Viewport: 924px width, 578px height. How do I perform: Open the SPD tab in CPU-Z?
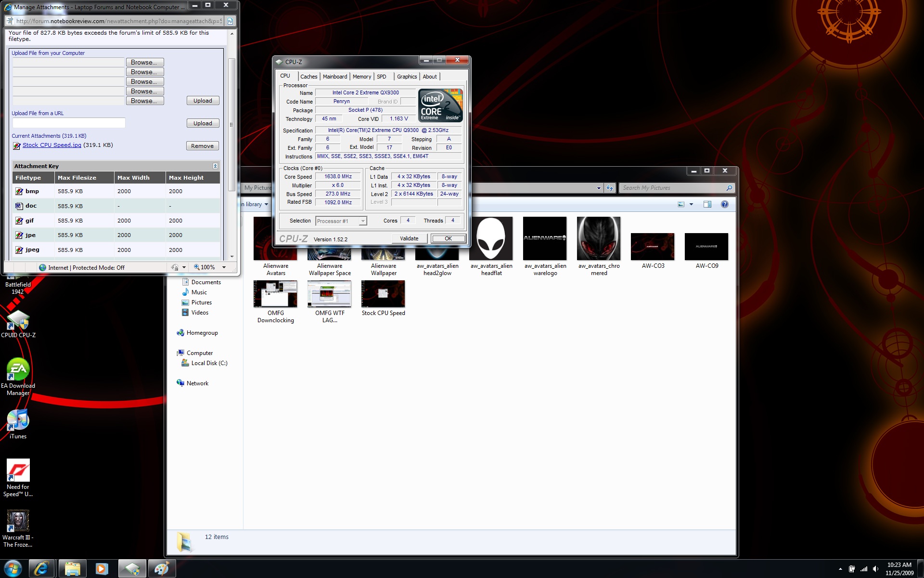(x=382, y=77)
